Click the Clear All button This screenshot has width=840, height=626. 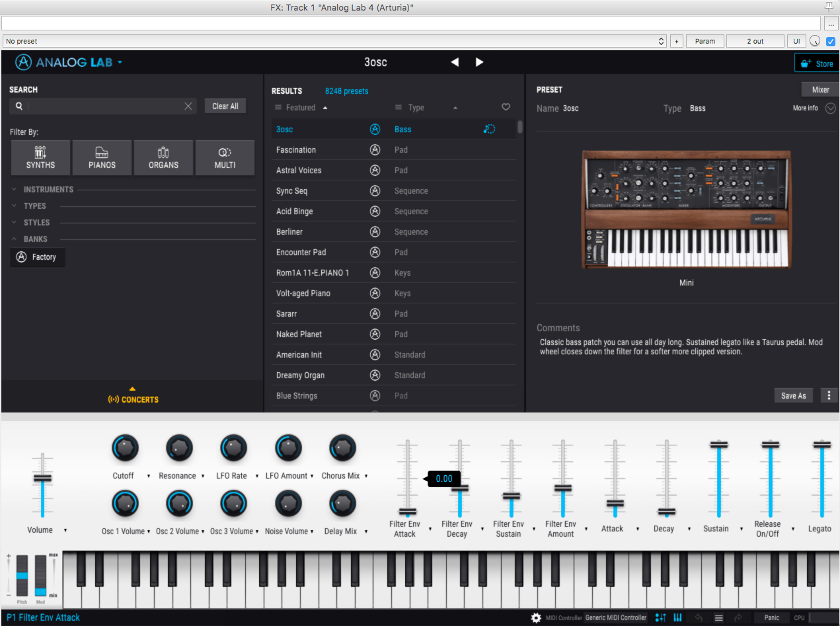click(225, 106)
